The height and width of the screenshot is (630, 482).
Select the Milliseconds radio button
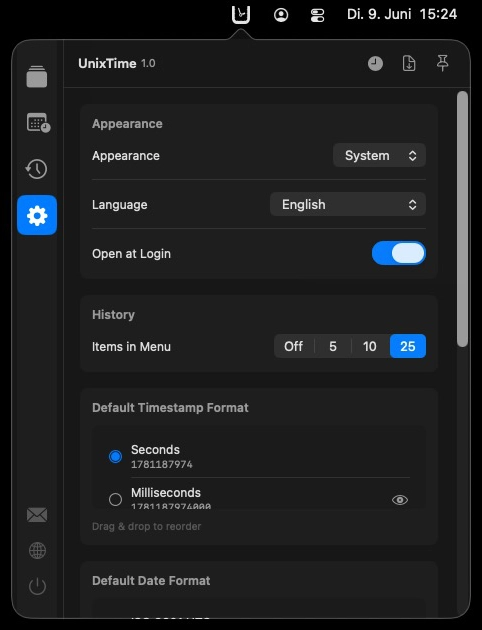(115, 499)
